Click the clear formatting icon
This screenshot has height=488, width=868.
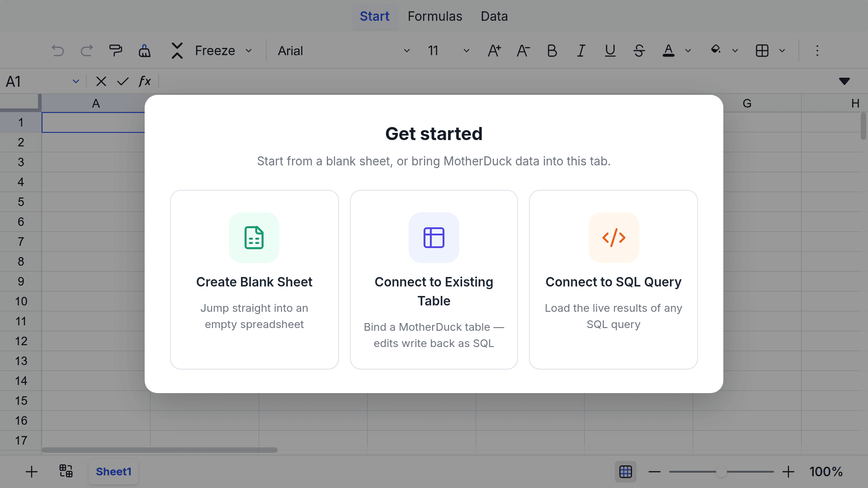(145, 51)
